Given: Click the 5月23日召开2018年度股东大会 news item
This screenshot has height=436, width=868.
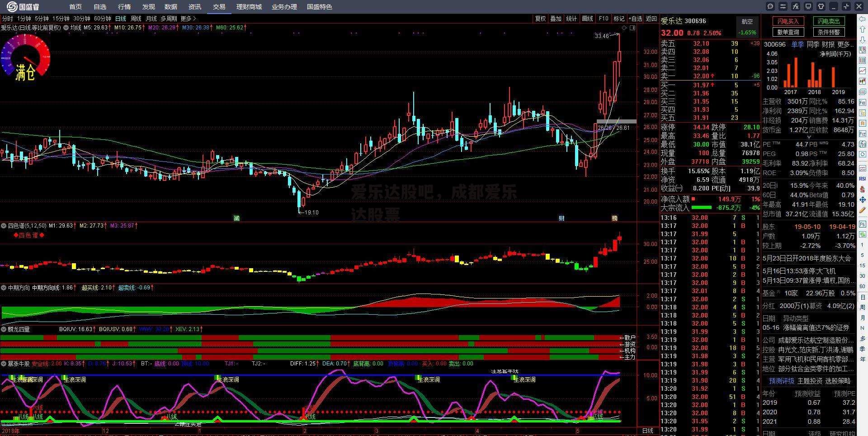Looking at the screenshot, I should (807, 258).
